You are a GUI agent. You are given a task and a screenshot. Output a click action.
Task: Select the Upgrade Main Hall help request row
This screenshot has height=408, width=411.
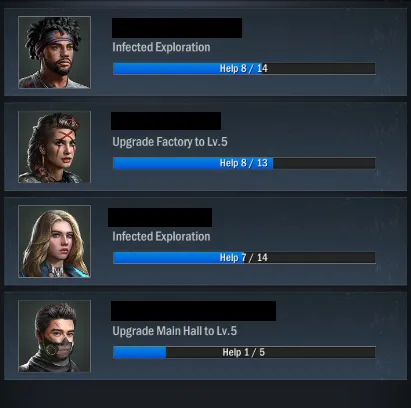point(205,336)
